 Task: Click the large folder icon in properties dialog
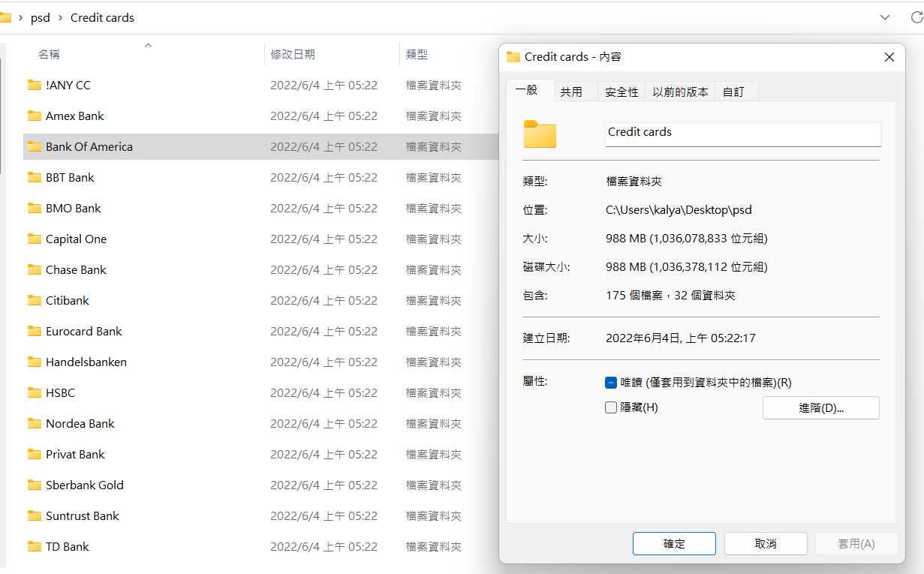point(540,134)
